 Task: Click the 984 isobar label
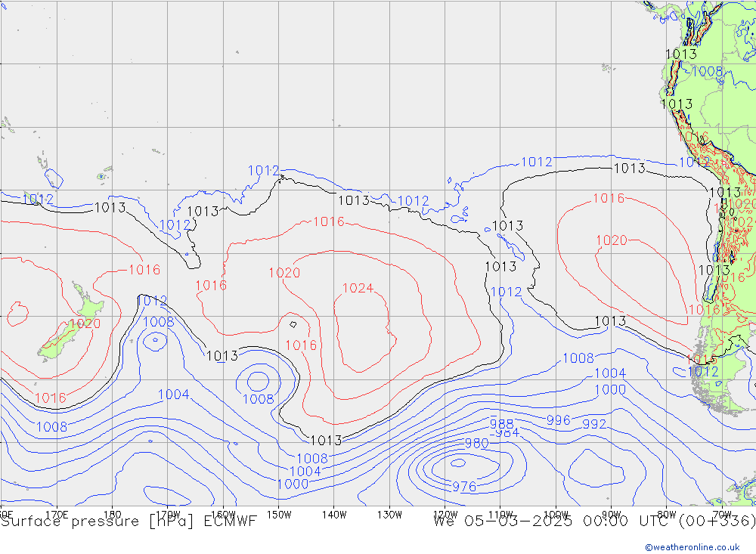[x=507, y=432]
